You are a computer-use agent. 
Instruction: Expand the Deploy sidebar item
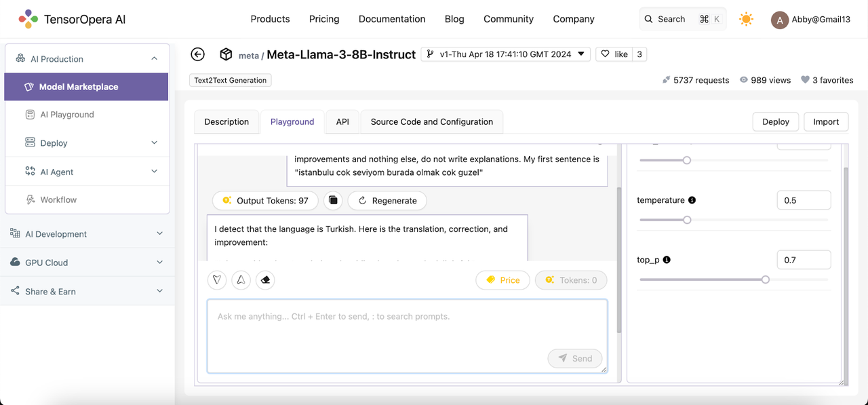[86, 143]
